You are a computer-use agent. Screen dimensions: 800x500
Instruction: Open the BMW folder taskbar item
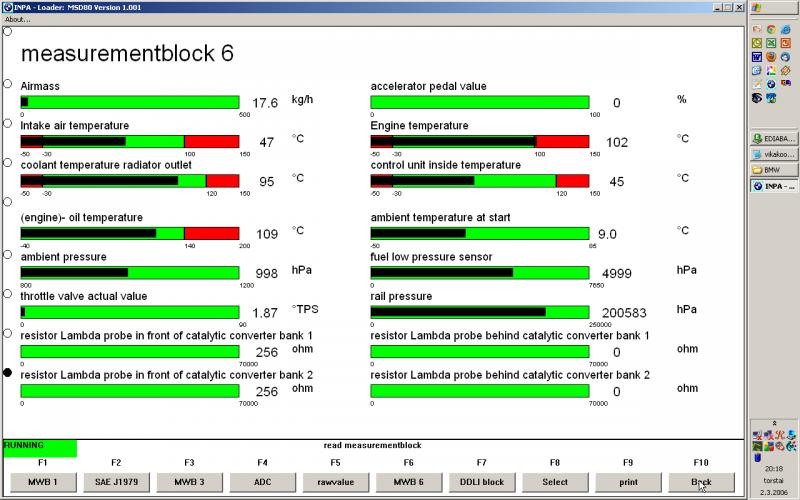(774, 170)
